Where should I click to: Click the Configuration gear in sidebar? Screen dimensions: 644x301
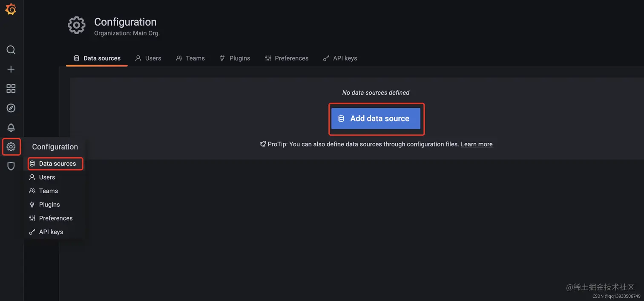pos(11,147)
